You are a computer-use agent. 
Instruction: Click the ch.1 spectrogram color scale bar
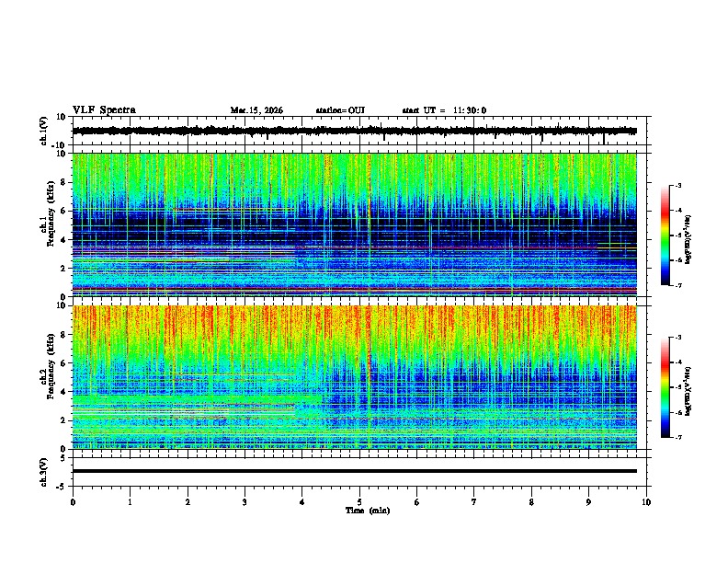(665, 236)
